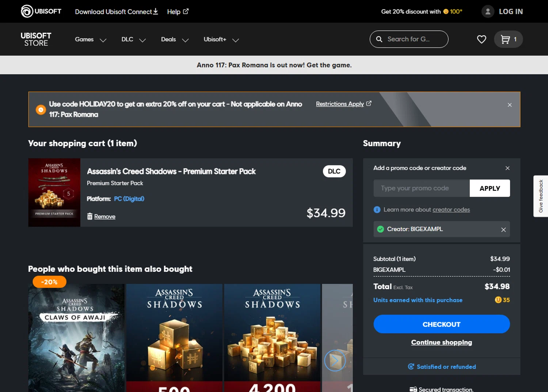Expand the Deals menu
Image resolution: width=548 pixels, height=392 pixels.
(175, 39)
